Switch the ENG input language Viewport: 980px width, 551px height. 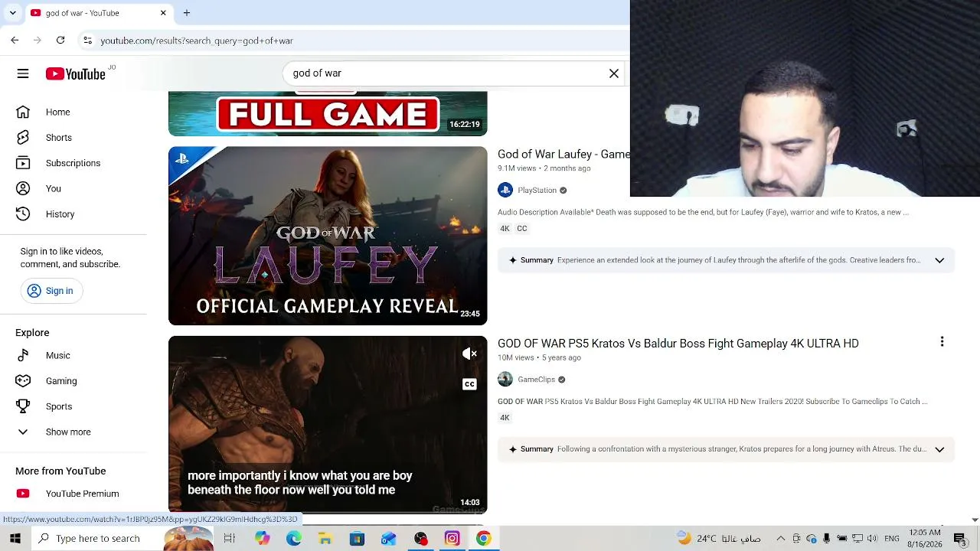pos(891,539)
